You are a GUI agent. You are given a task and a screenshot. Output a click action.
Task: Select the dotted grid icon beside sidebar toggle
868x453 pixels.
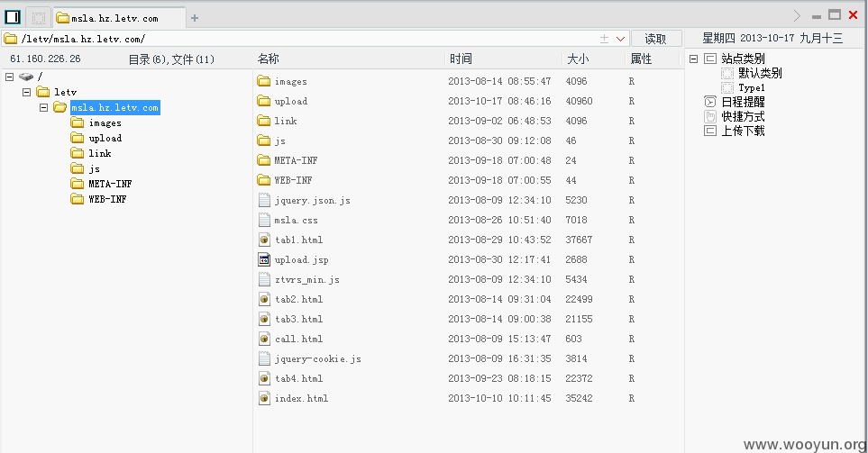tap(38, 18)
